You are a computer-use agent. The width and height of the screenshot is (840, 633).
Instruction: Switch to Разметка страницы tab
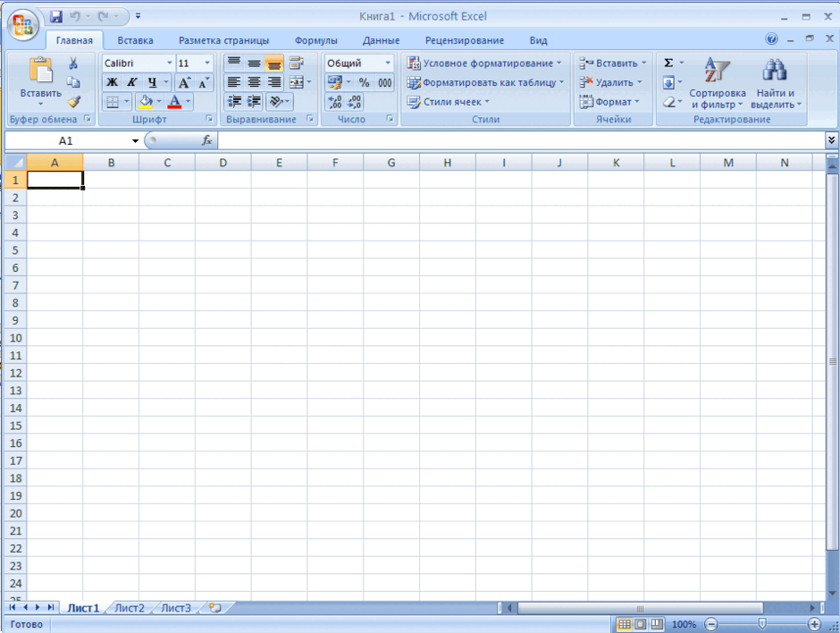224,40
